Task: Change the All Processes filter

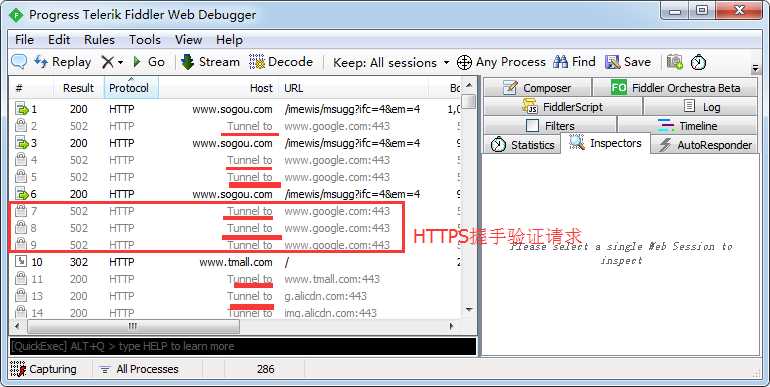Action: 138,369
